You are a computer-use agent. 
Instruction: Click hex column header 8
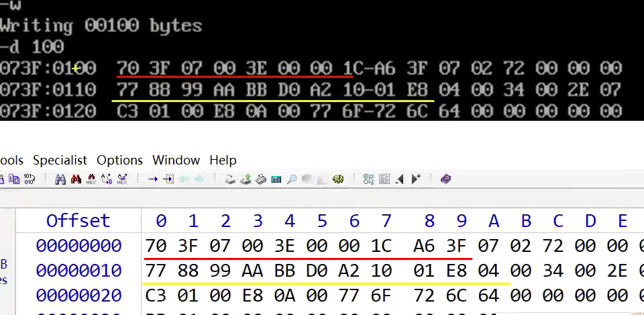[429, 221]
